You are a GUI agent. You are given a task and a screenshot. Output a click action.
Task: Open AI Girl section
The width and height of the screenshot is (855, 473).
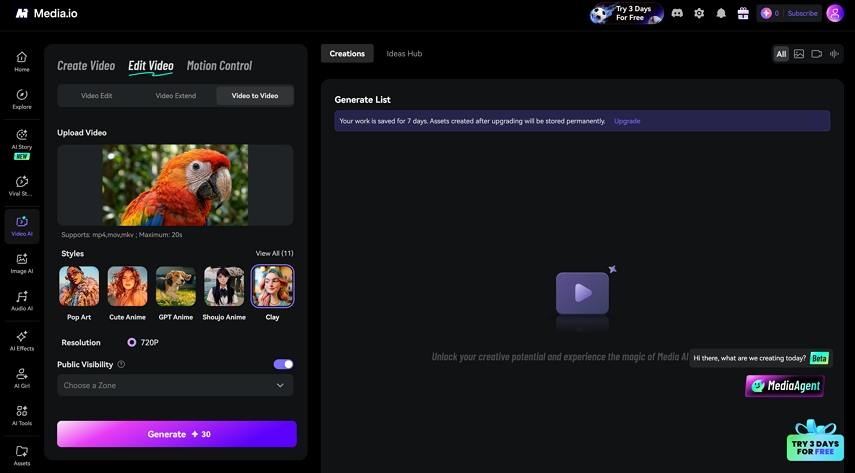tap(22, 378)
